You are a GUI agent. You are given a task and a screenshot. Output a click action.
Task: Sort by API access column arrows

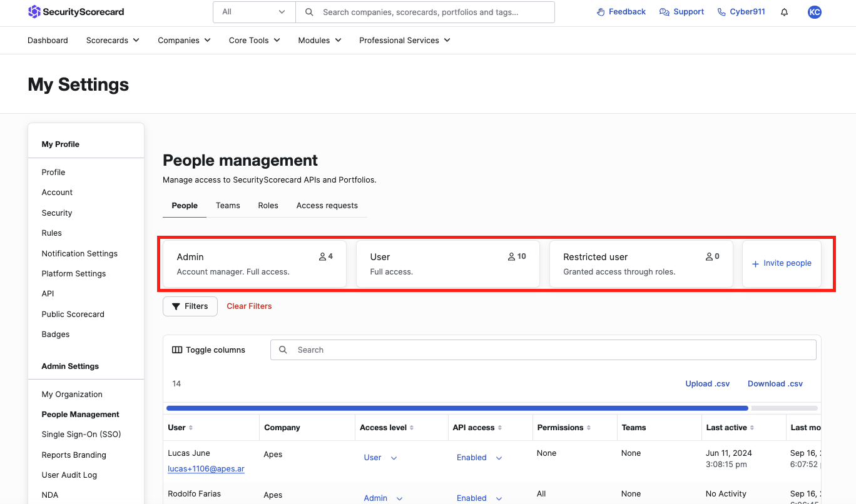point(500,428)
